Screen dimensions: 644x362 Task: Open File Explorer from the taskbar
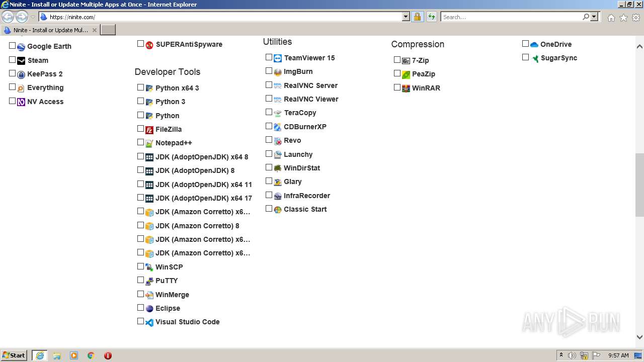click(57, 355)
